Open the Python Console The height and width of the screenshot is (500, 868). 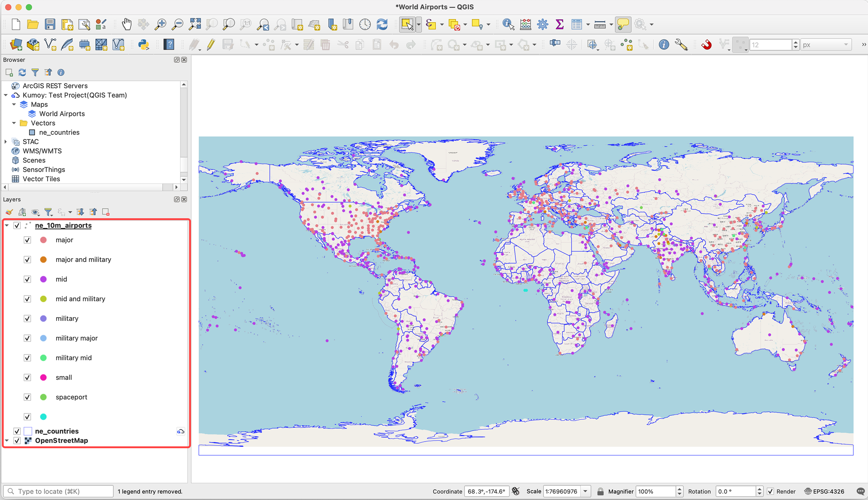(144, 45)
